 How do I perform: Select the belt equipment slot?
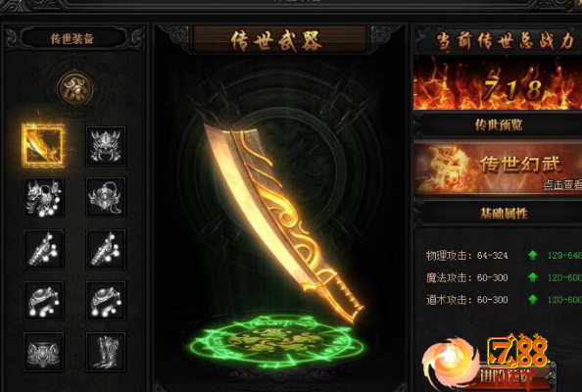tap(44, 352)
